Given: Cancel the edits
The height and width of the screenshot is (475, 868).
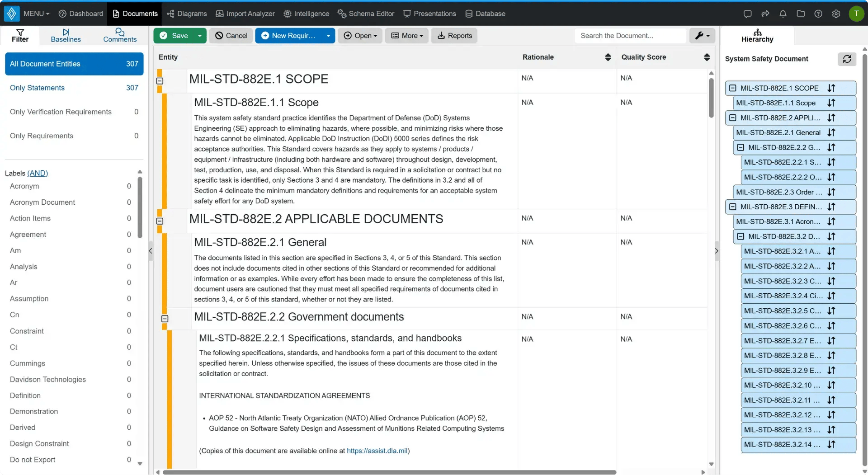Looking at the screenshot, I should coord(231,36).
